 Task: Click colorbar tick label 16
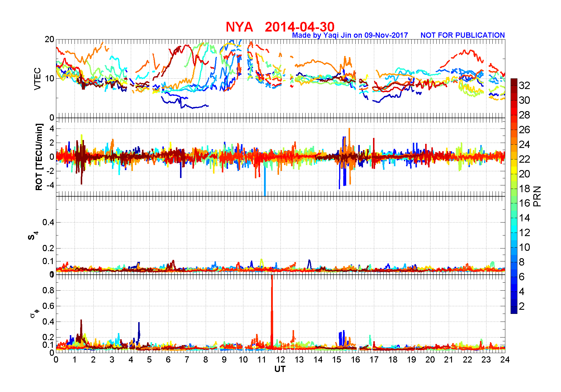[x=524, y=203]
